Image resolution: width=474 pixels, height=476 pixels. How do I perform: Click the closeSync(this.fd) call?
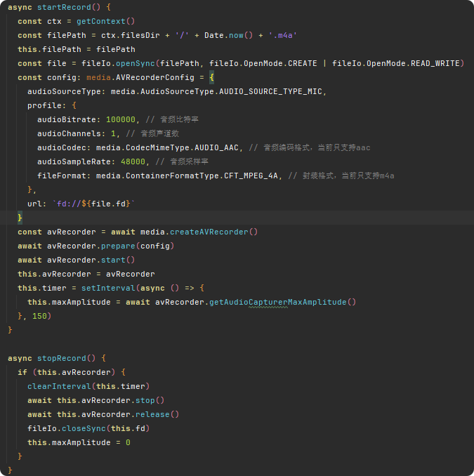(105, 428)
